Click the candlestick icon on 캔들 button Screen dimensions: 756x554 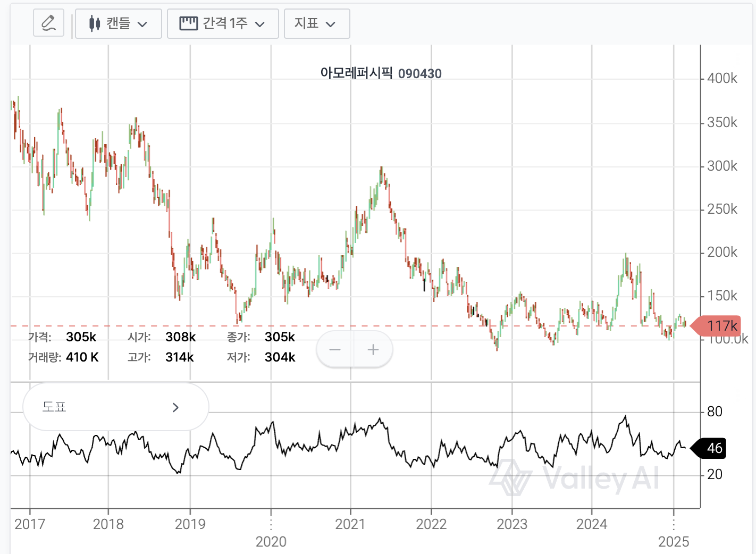(95, 24)
